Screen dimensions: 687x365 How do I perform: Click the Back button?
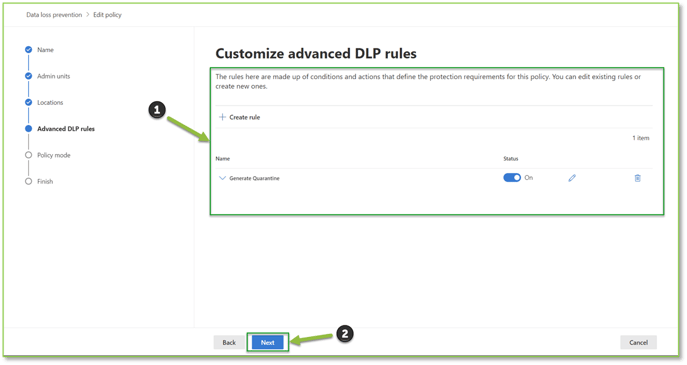point(229,342)
